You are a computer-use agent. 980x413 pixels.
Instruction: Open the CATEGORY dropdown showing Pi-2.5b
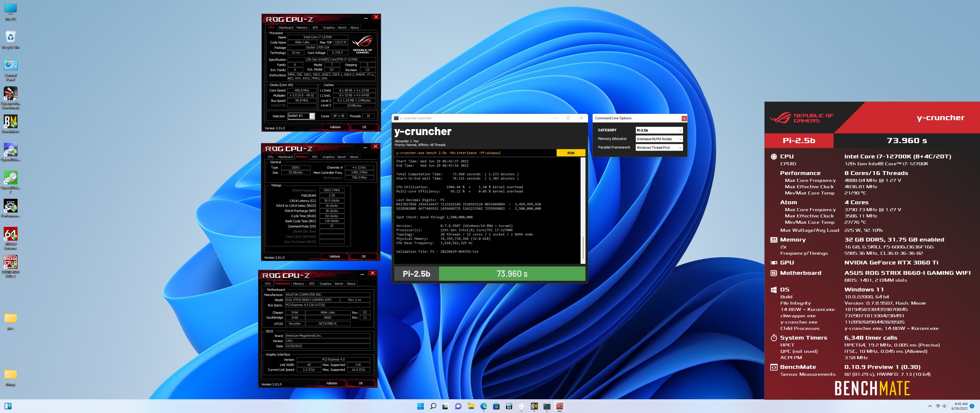point(659,130)
